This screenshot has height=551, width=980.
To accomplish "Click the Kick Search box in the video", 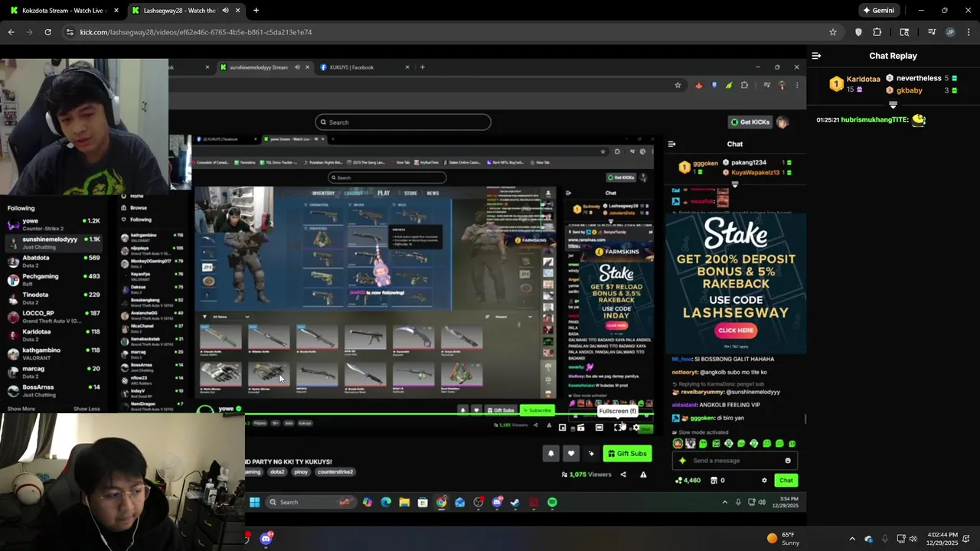I will (x=403, y=122).
